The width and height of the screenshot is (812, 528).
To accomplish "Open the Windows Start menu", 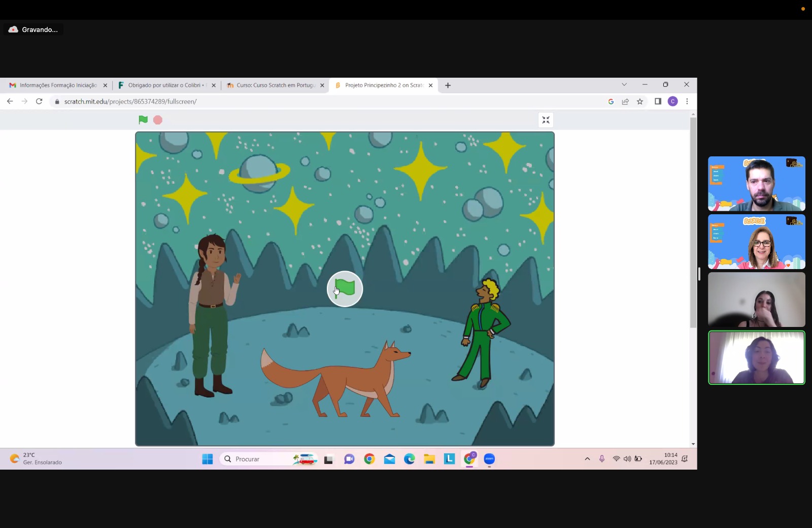I will tap(208, 459).
